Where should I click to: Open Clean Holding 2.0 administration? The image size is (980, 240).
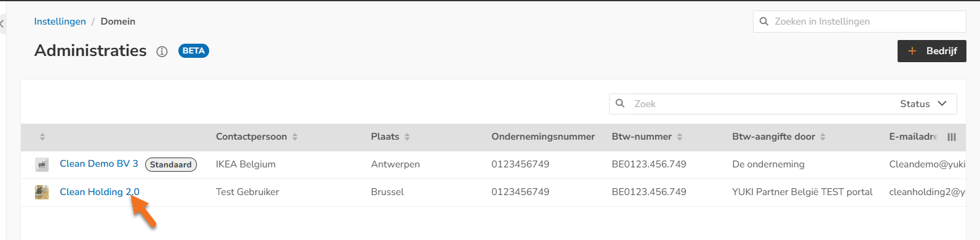(100, 192)
